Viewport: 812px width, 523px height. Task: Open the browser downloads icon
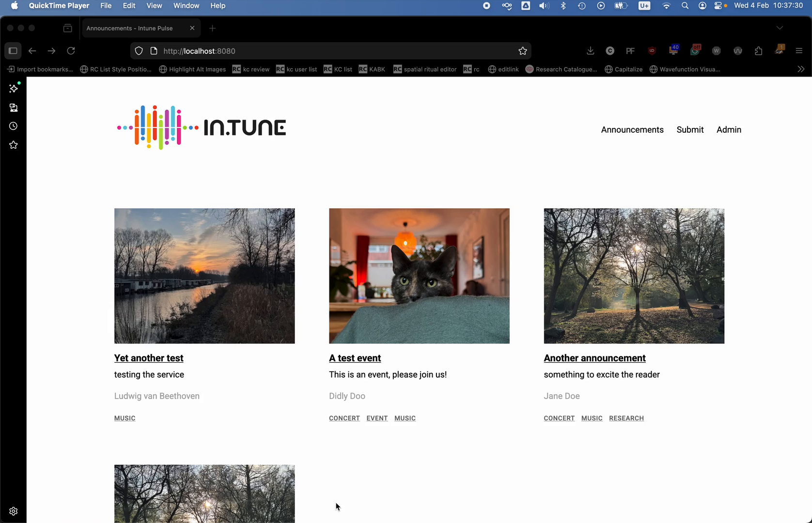pos(590,51)
